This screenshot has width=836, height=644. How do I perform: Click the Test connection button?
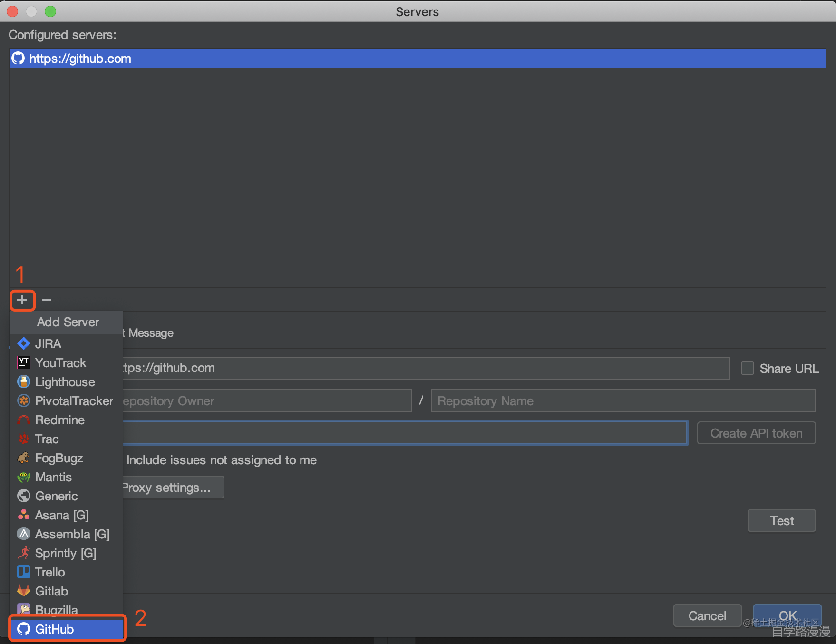pyautogui.click(x=781, y=520)
